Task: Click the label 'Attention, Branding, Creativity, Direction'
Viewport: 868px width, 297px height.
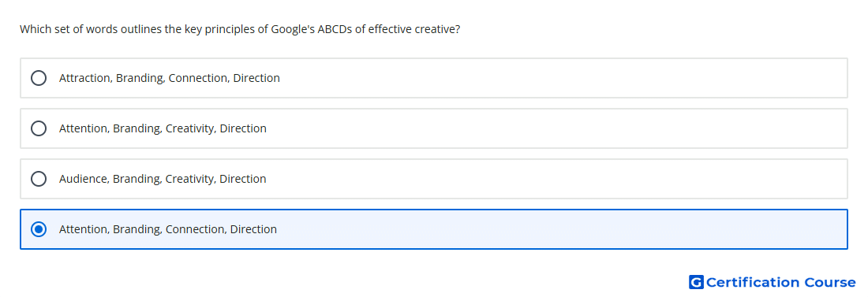Action: pos(163,128)
